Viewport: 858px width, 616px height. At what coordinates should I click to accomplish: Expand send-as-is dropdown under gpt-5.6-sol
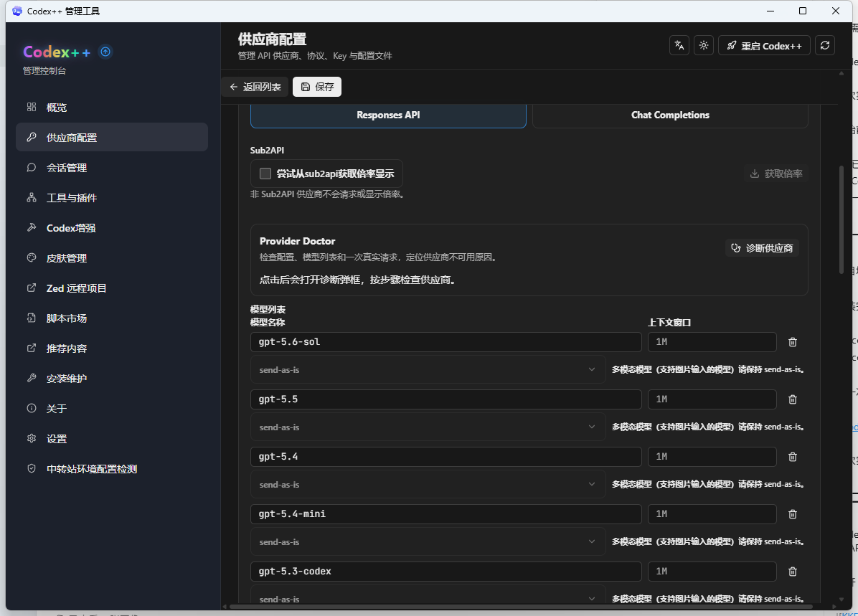point(428,370)
